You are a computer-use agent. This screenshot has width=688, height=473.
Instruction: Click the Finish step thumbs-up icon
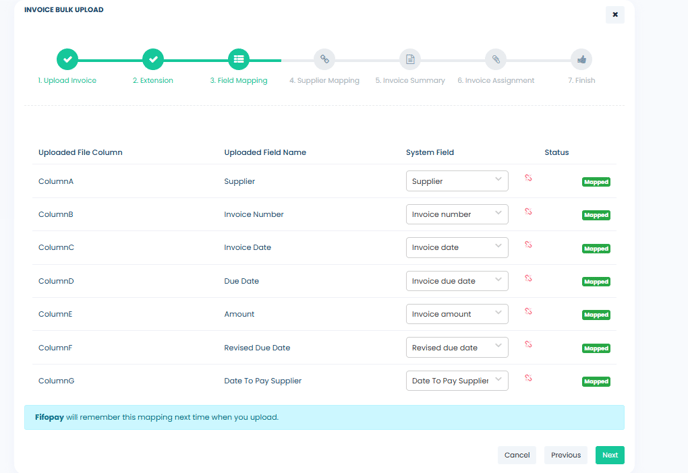coord(581,59)
